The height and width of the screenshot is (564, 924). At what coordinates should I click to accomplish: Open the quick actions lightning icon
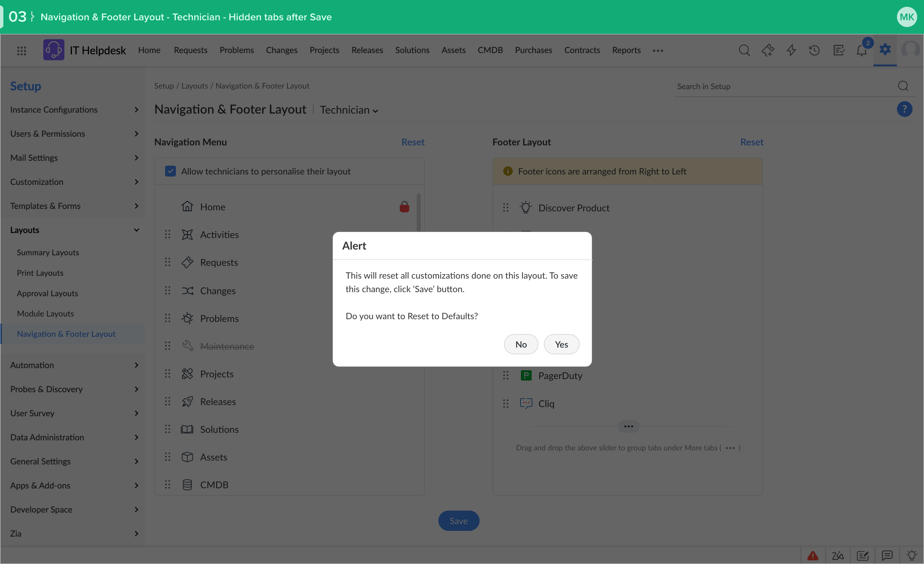click(791, 50)
